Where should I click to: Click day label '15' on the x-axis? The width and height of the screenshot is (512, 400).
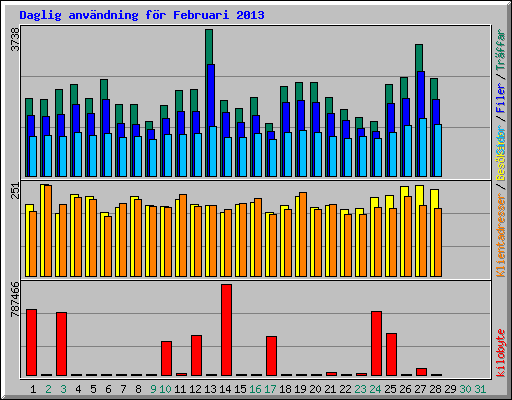coord(240,389)
